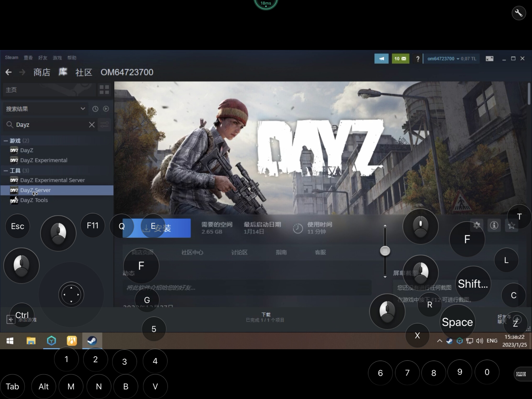Image resolution: width=532 pixels, height=399 pixels.
Task: Click the recent activity clock icon
Action: [95, 109]
